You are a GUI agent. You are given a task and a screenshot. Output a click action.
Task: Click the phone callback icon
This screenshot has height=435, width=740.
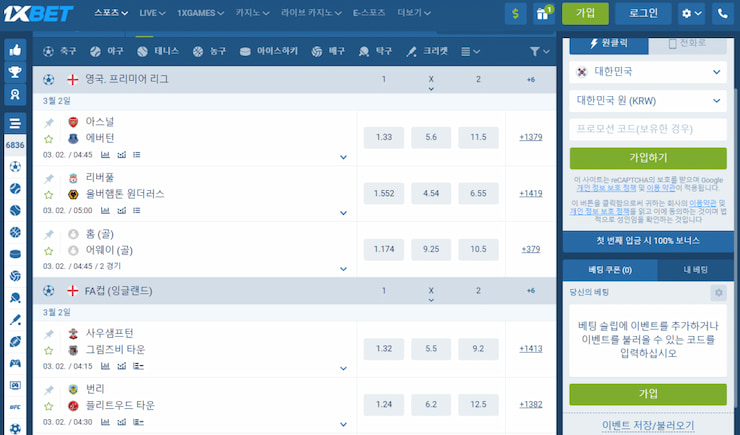(722, 14)
